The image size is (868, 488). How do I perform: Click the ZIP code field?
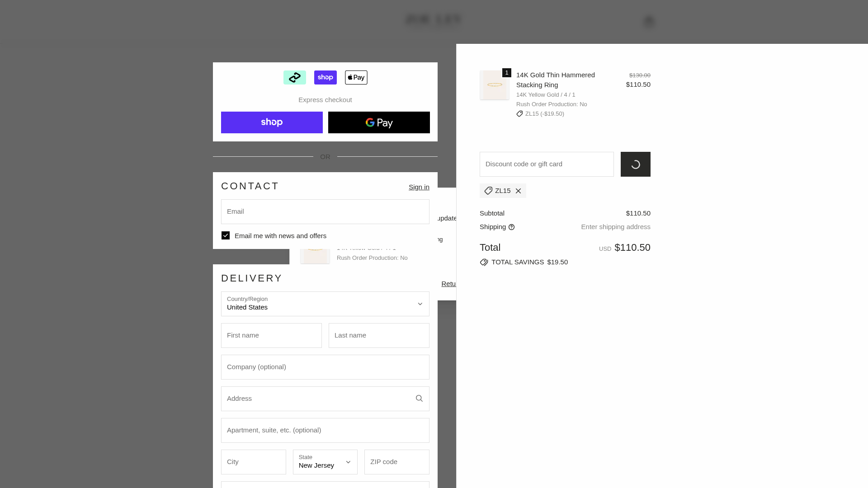pos(396,462)
